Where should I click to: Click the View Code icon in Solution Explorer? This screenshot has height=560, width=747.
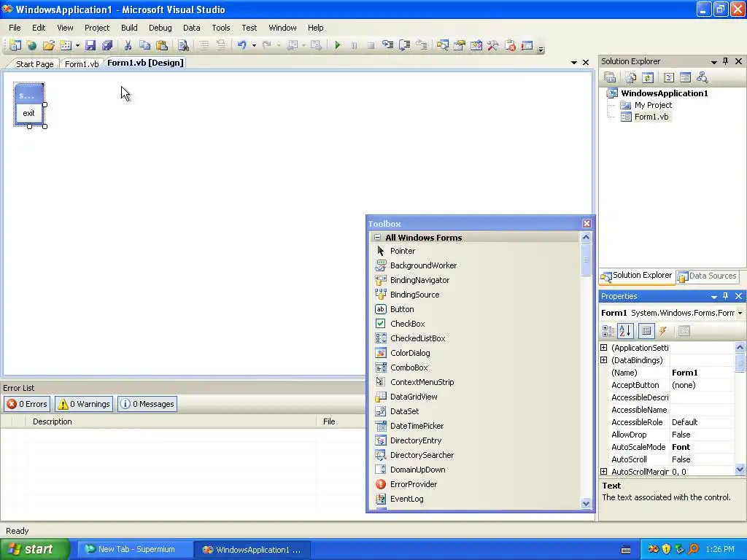[669, 77]
